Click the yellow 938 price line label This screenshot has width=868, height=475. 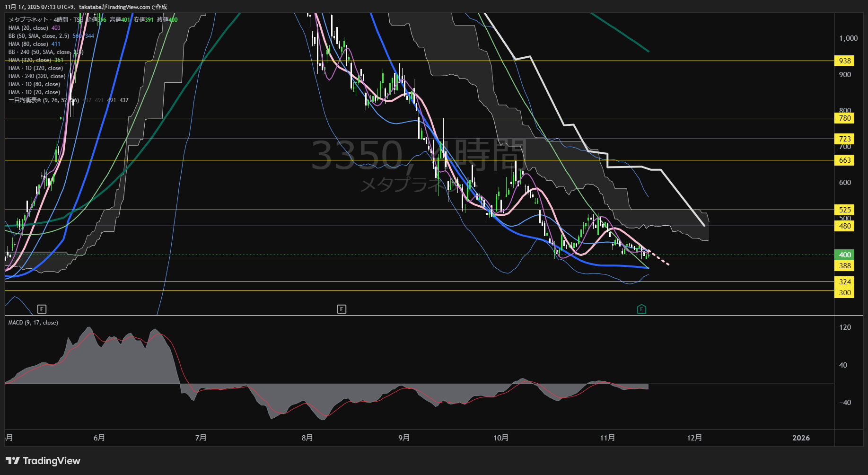tap(845, 61)
